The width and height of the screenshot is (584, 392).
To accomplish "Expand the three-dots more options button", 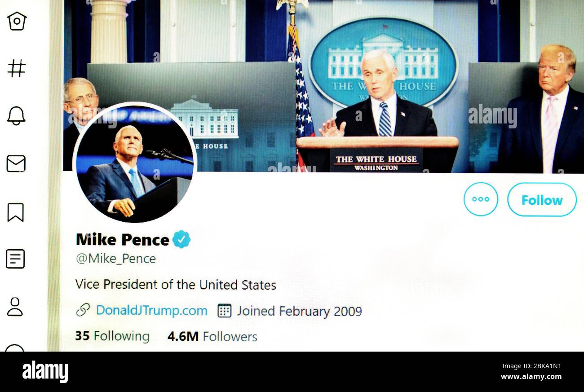I will 481,199.
